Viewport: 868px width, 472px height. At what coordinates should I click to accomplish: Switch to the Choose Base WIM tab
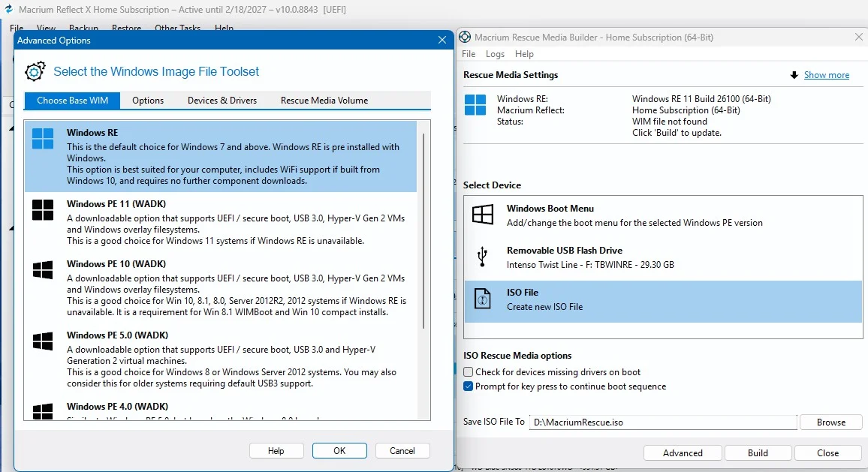(73, 100)
